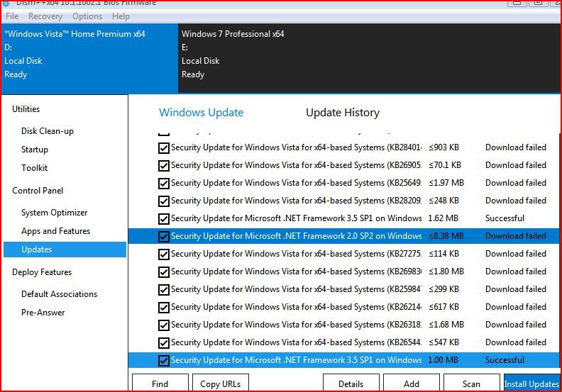The height and width of the screenshot is (392, 562).
Task: Select the Windows 7 Professional x64 image
Action: point(369,58)
